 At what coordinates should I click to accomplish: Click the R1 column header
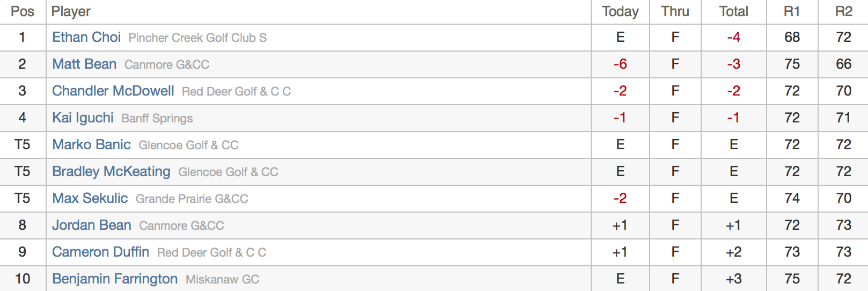[x=792, y=12]
